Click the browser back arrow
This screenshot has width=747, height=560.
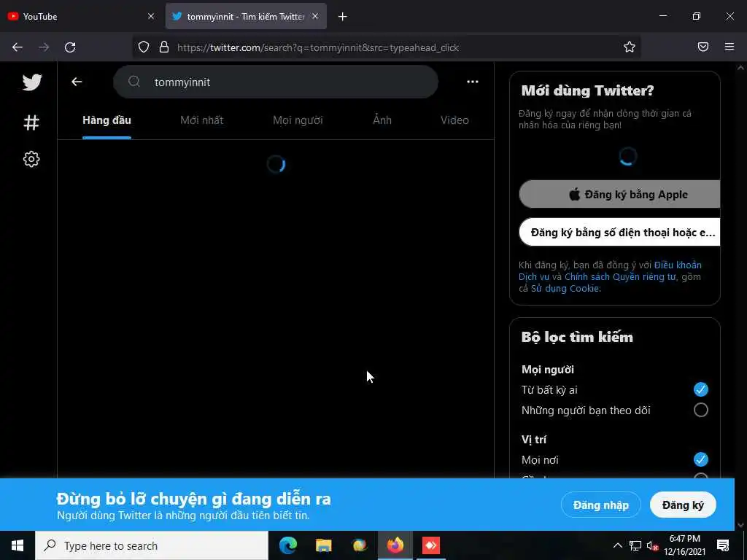click(18, 47)
